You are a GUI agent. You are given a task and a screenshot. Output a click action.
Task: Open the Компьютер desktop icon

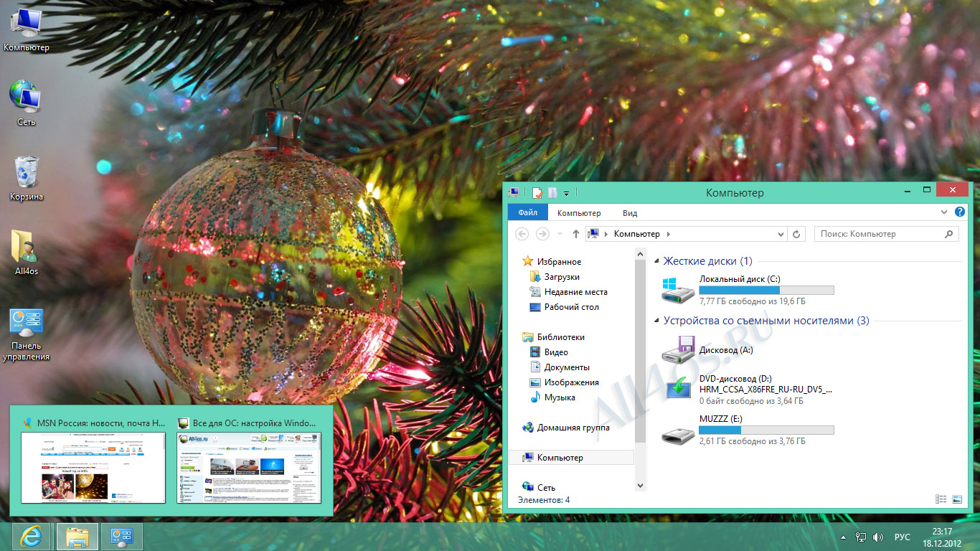[26, 29]
